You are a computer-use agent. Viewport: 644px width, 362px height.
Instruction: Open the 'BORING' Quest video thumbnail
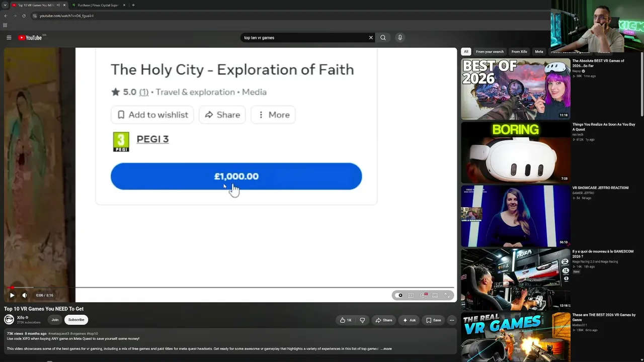pos(516,152)
